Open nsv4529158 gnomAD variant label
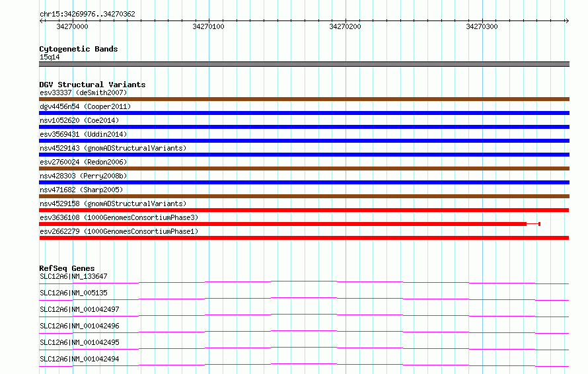Image resolution: width=588 pixels, height=374 pixels. 113,204
